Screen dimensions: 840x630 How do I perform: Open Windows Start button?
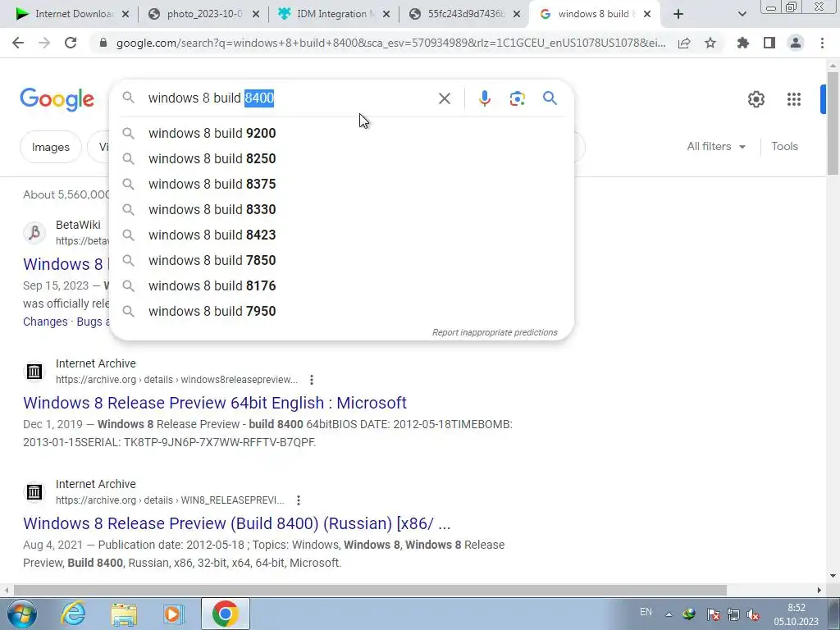(x=21, y=614)
